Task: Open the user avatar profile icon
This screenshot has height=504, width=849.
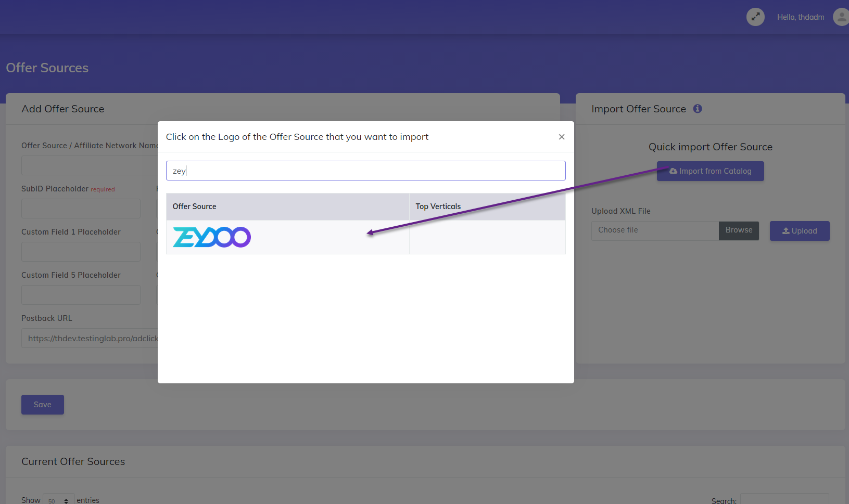Action: (841, 17)
